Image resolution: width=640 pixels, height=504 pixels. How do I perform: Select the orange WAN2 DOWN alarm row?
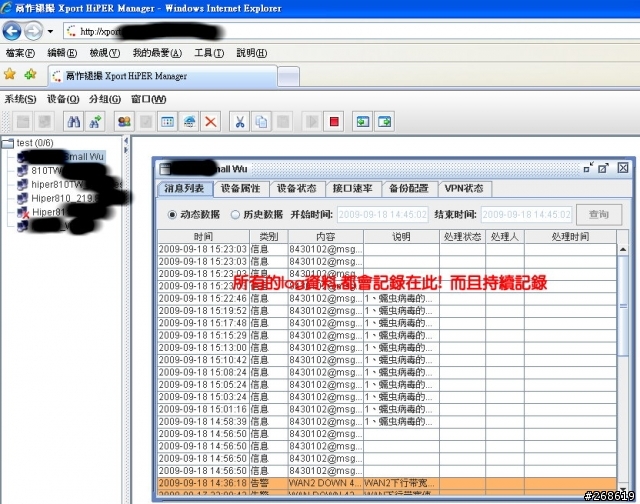click(x=387, y=483)
